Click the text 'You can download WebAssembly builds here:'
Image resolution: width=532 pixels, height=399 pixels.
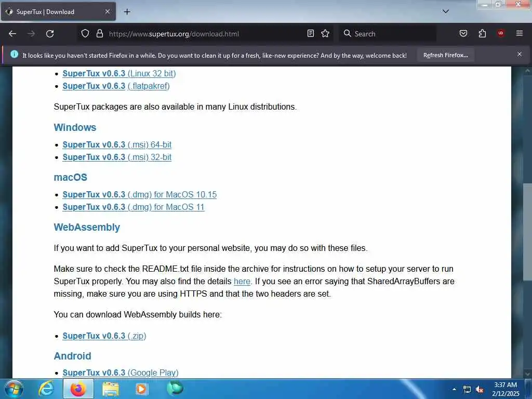[137, 314]
